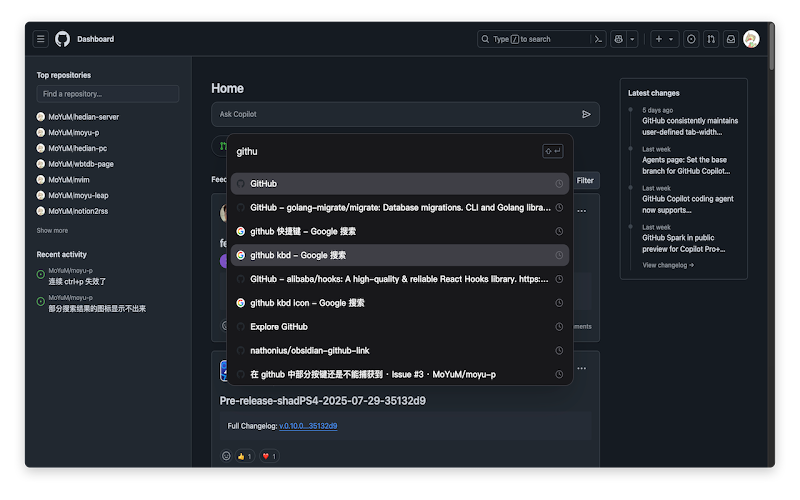Open Copilot chat icon in header
Screen dimensions: 800x500
pyautogui.click(x=620, y=39)
